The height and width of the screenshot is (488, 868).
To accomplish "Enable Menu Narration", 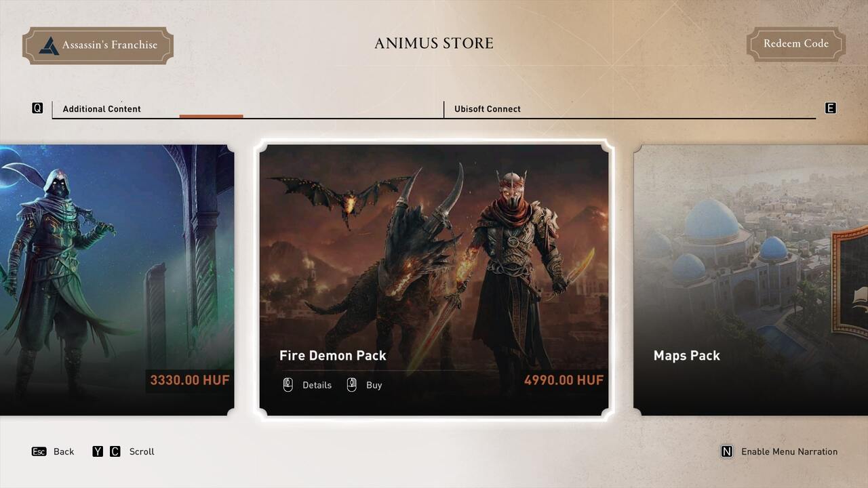I will pos(789,451).
